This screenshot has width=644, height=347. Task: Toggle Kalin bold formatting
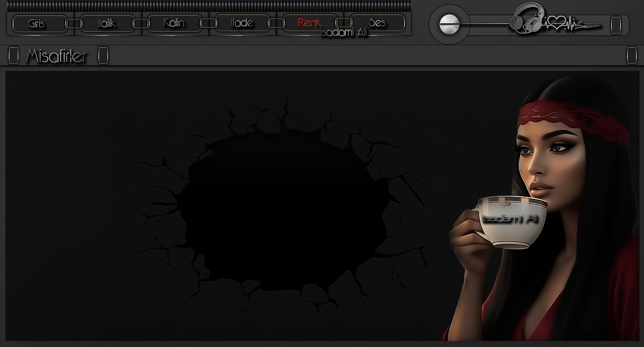point(174,23)
